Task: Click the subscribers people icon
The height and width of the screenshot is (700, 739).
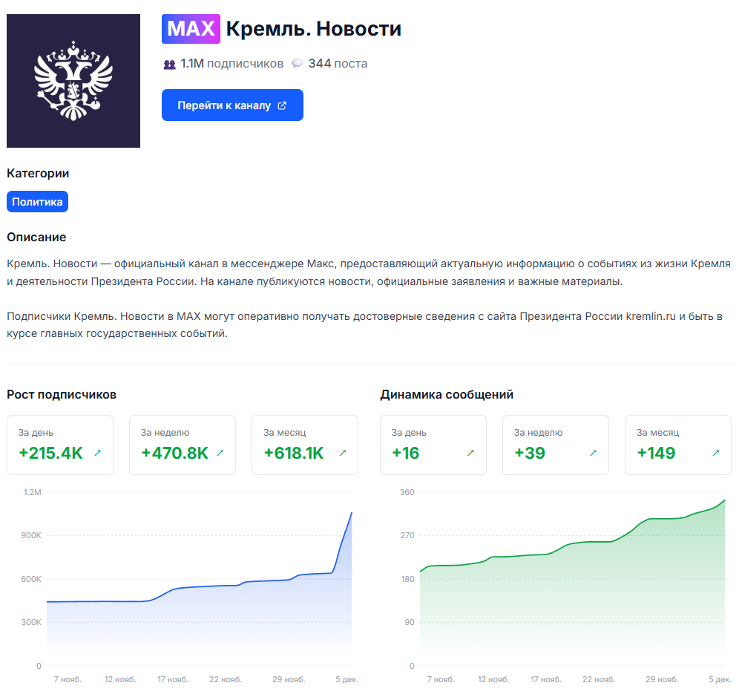Action: [169, 64]
